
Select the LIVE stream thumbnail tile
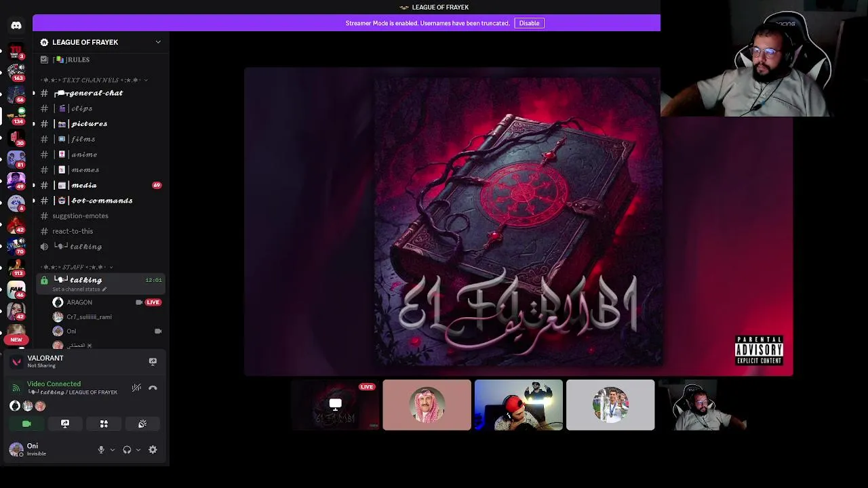click(335, 405)
